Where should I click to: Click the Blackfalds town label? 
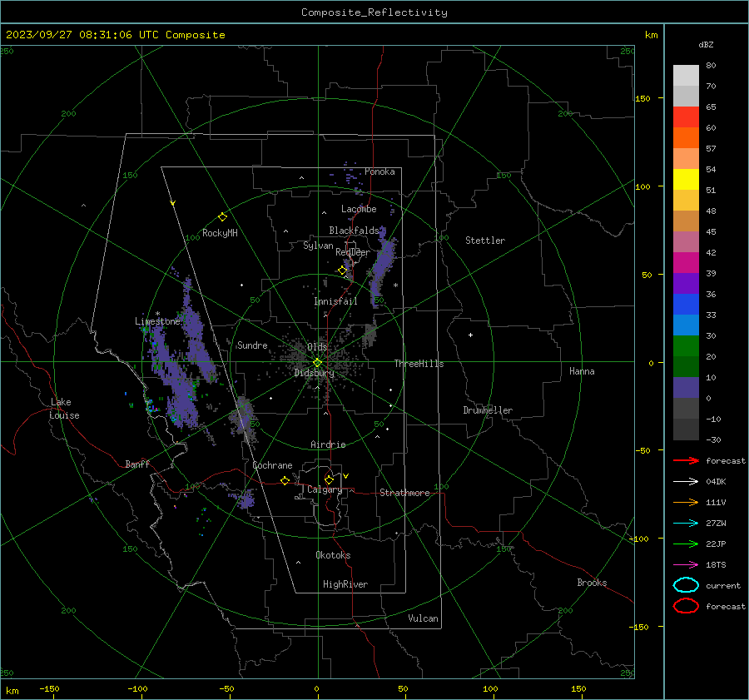[x=354, y=231]
